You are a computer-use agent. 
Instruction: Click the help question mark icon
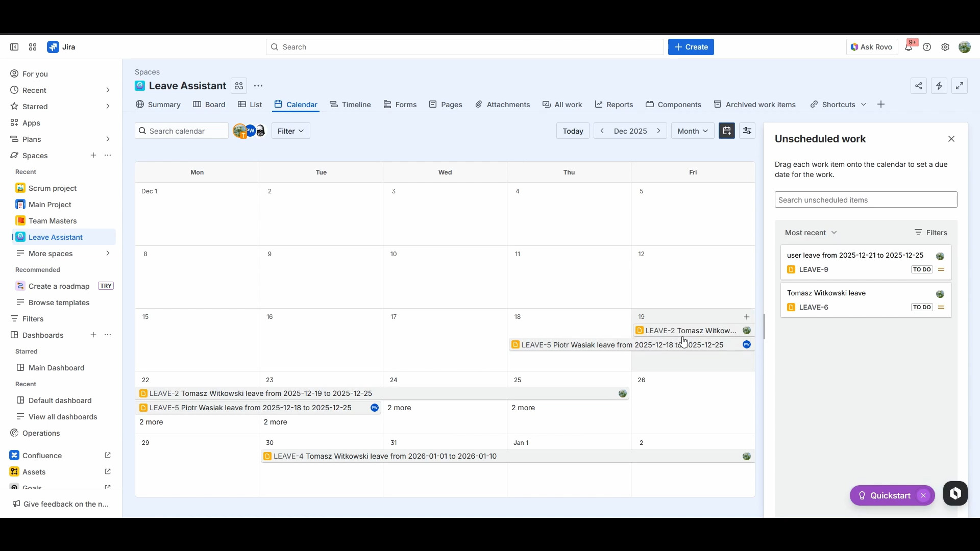(x=927, y=47)
